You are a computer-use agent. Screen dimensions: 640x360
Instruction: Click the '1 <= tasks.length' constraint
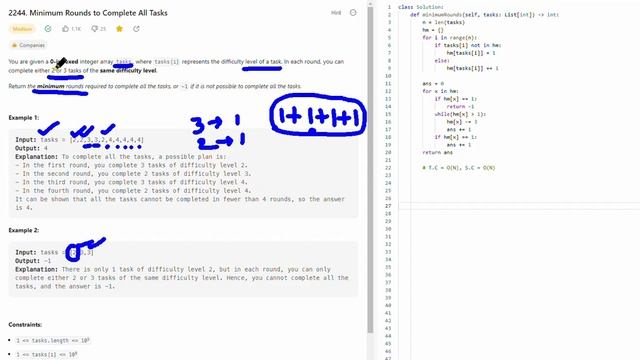tap(53, 340)
